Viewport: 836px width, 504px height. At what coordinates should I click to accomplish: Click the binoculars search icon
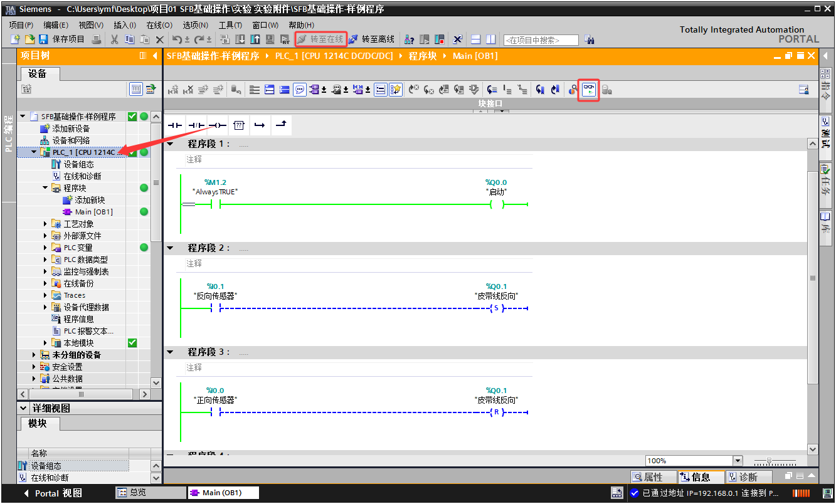[589, 39]
